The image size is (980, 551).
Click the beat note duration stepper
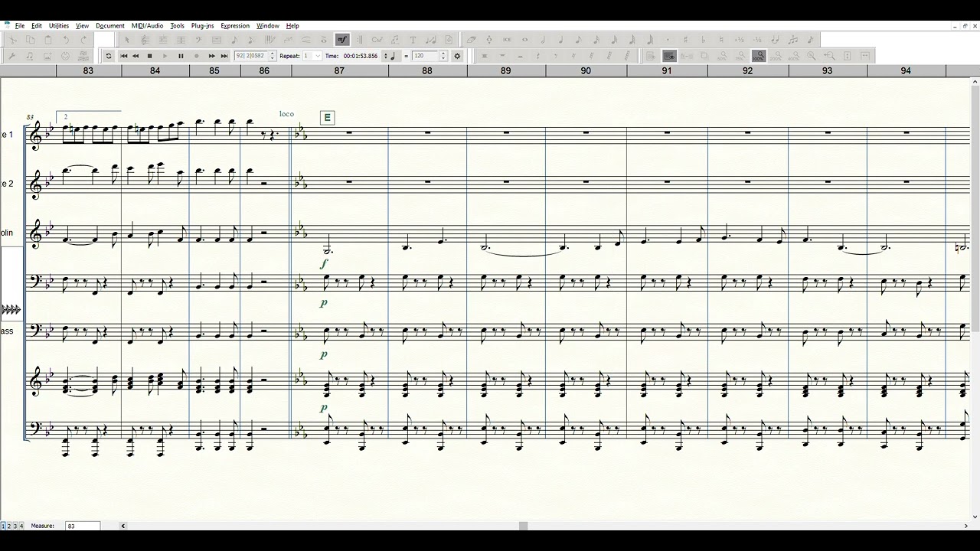coord(385,56)
